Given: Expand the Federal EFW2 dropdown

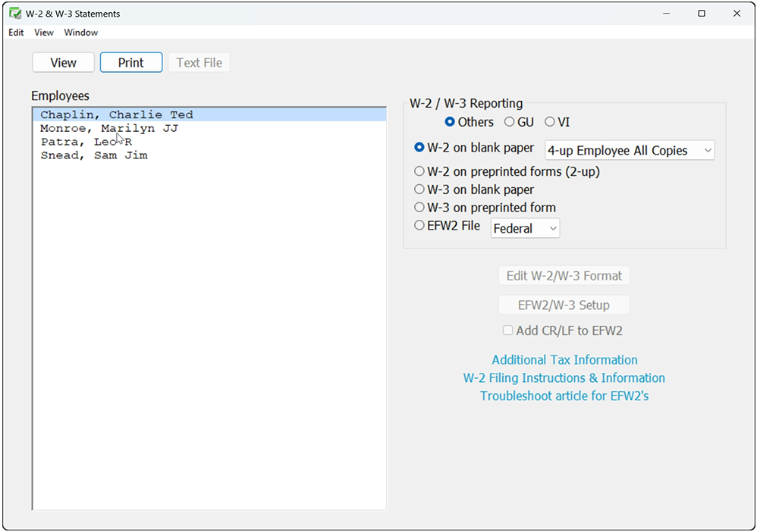Looking at the screenshot, I should (525, 228).
